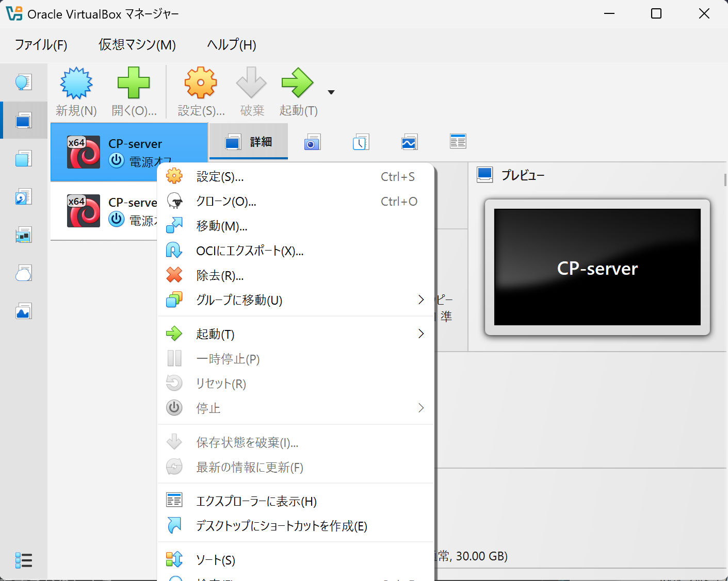
Task: Toggle the sidebar list menu icon
Action: (24, 560)
